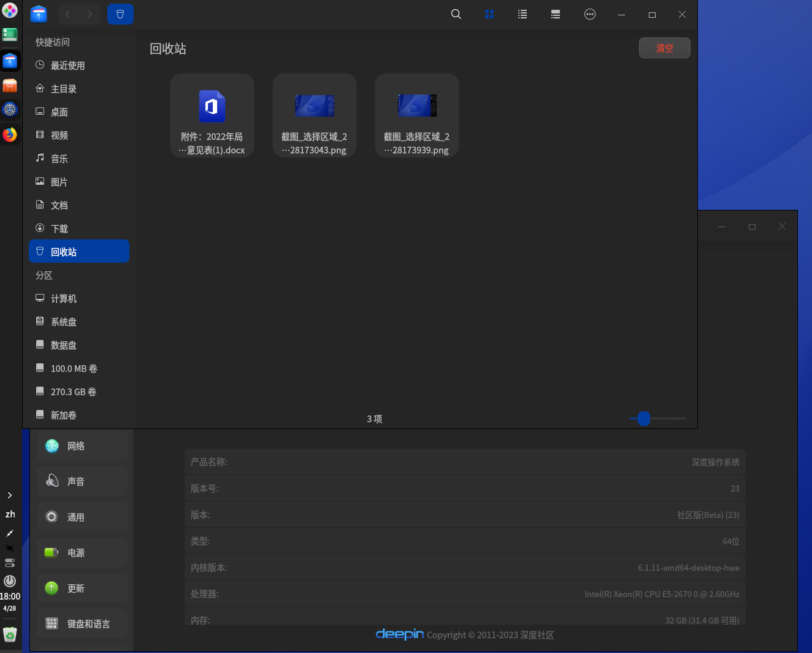This screenshot has height=653, width=812.
Task: Launch Firefox from the left dock
Action: coord(10,134)
